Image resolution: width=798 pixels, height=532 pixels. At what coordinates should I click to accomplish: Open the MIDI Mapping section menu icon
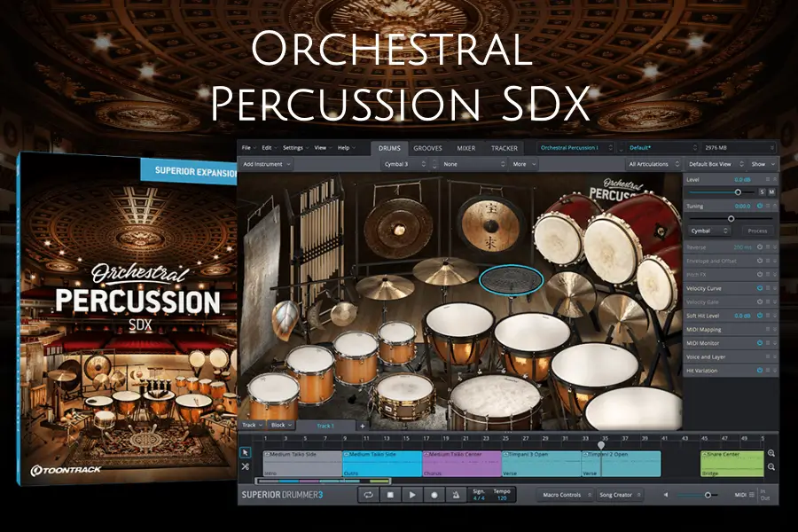(x=768, y=329)
